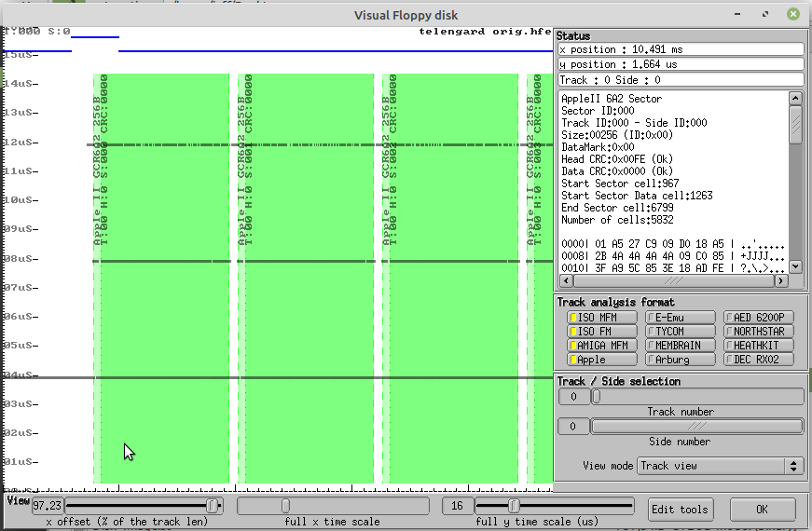Click the x offset value field 97.23
812x531 pixels.
tap(48, 506)
